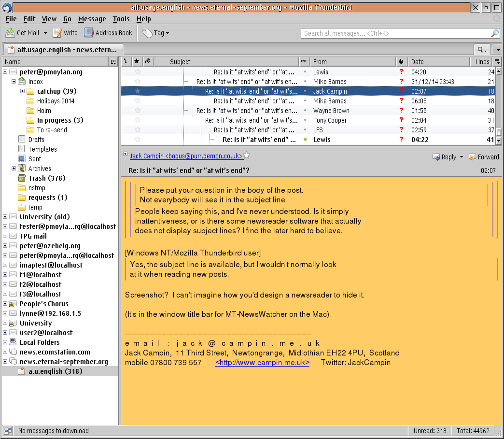Click the thread column header icon
The height and width of the screenshot is (439, 504).
126,61
